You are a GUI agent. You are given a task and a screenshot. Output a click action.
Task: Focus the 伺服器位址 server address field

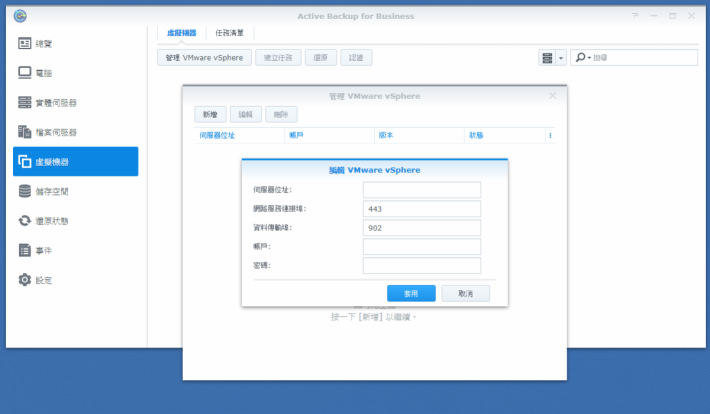pyautogui.click(x=422, y=190)
